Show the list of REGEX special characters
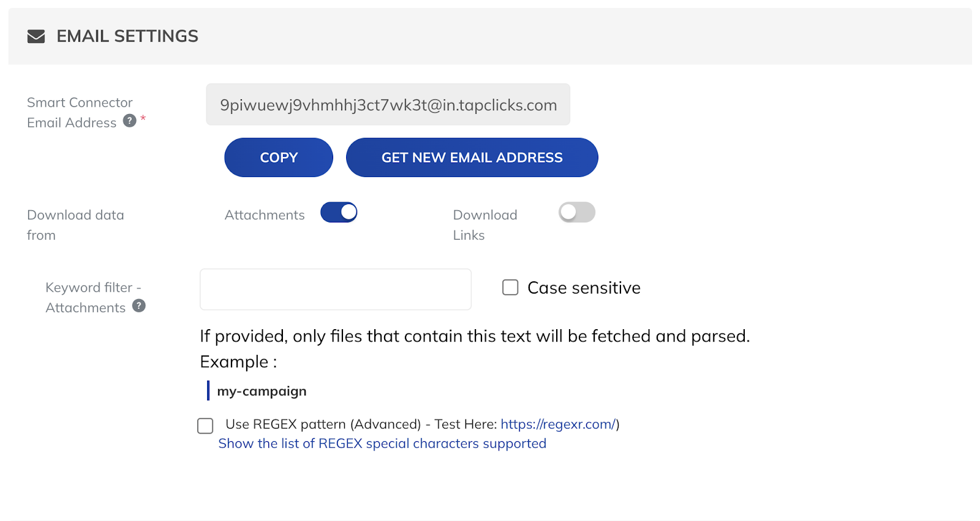Image resolution: width=980 pixels, height=521 pixels. pos(382,443)
